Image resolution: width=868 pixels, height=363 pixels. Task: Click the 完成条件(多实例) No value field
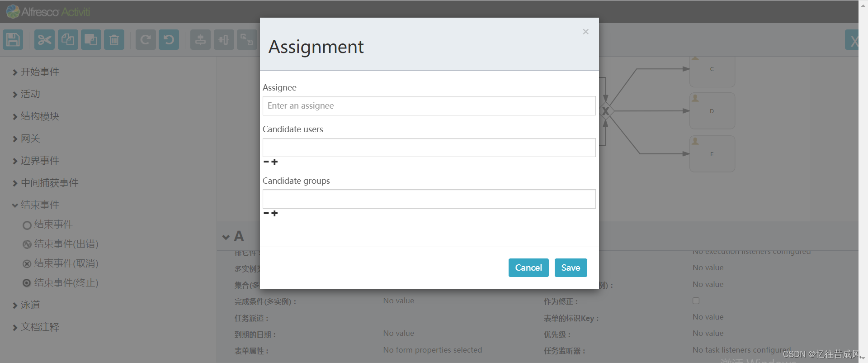399,301
